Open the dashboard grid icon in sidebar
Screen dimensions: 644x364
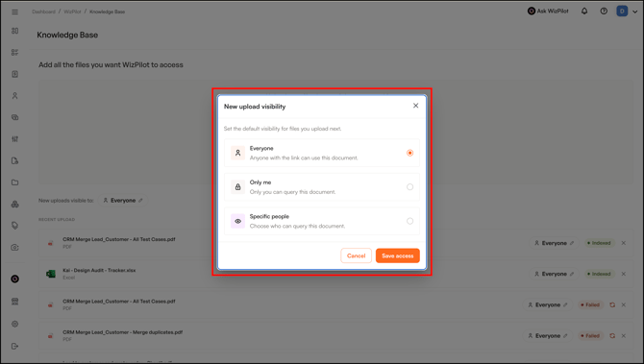pyautogui.click(x=14, y=31)
